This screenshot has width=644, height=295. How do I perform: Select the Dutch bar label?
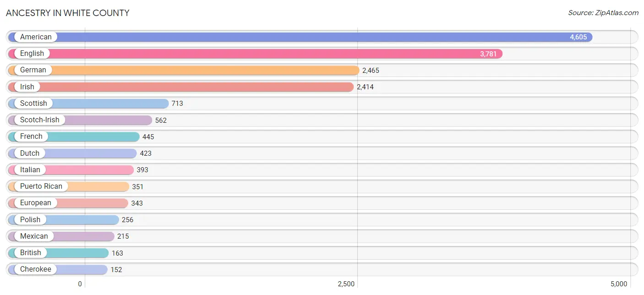30,153
